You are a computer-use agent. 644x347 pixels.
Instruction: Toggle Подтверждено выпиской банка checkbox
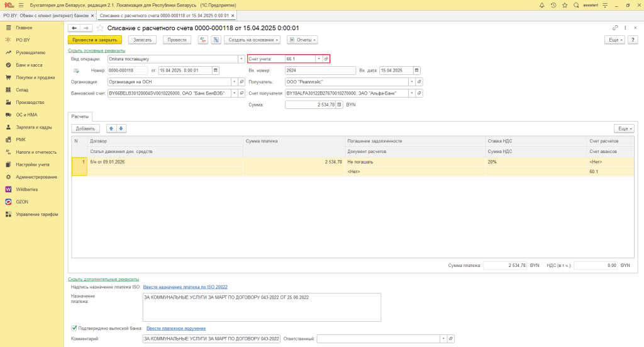point(75,328)
